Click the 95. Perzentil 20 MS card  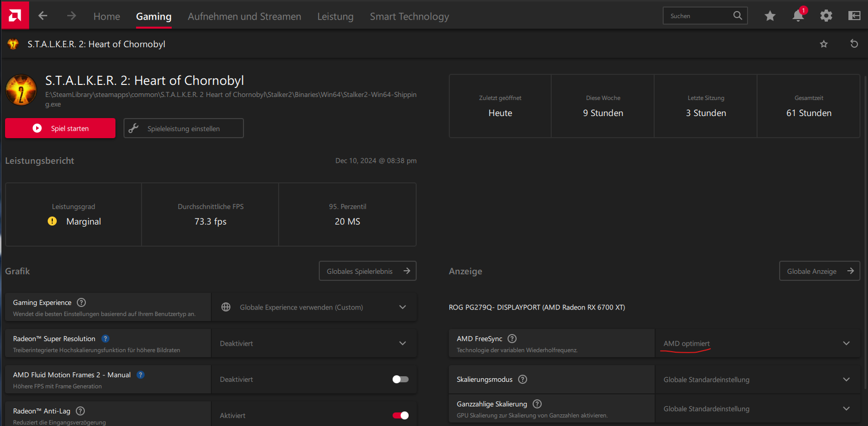pos(347,215)
